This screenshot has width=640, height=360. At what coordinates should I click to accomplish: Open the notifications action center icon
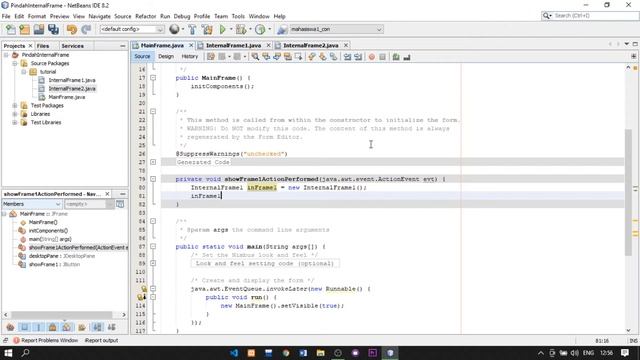625,353
